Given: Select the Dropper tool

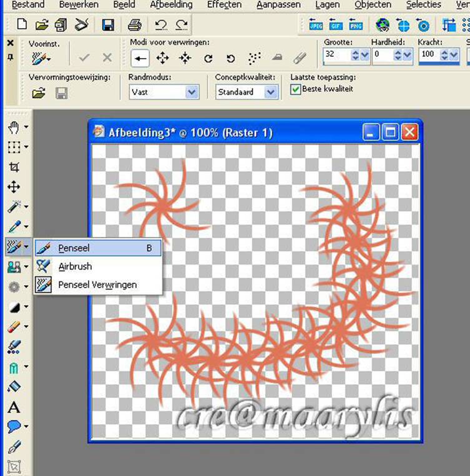Looking at the screenshot, I should click(x=14, y=226).
